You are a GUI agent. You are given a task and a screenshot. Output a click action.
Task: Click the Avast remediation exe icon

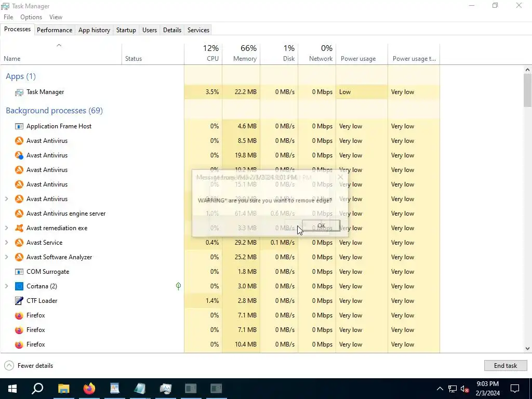19,229
